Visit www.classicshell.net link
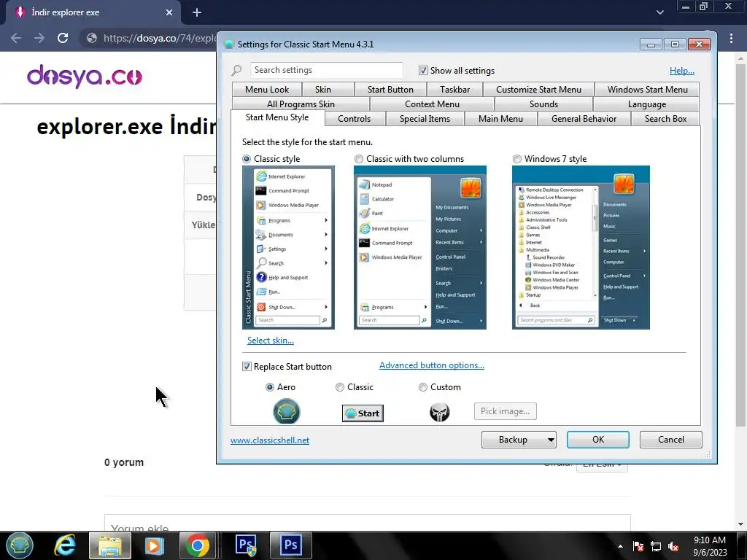 (270, 440)
